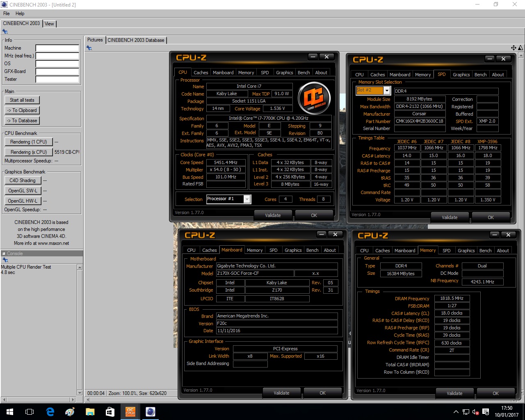Image resolution: width=525 pixels, height=420 pixels.
Task: Click the zoom-view triangle icon at top right
Action: (x=520, y=48)
